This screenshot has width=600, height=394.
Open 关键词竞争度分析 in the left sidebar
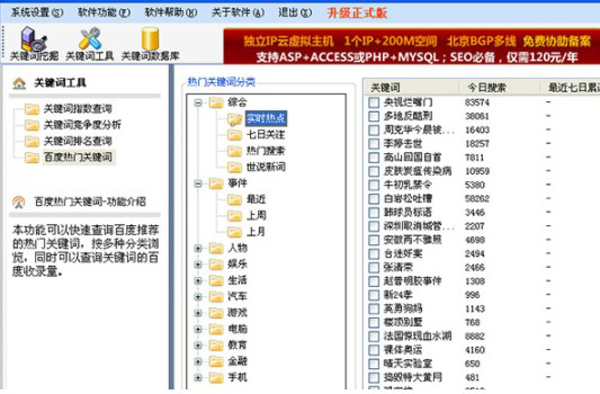(82, 125)
